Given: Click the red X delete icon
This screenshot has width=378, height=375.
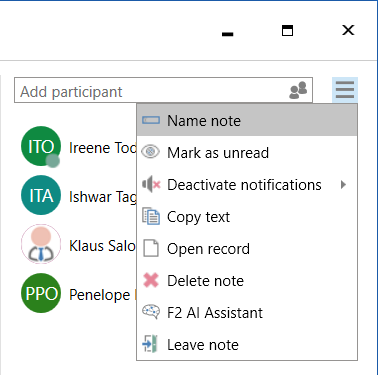Looking at the screenshot, I should pos(151,280).
